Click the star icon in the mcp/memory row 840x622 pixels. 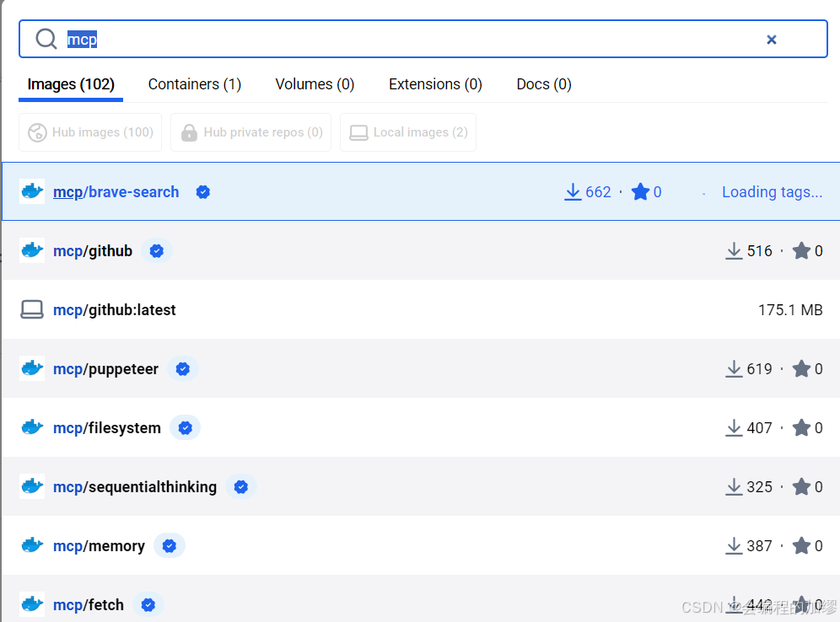[x=801, y=545]
